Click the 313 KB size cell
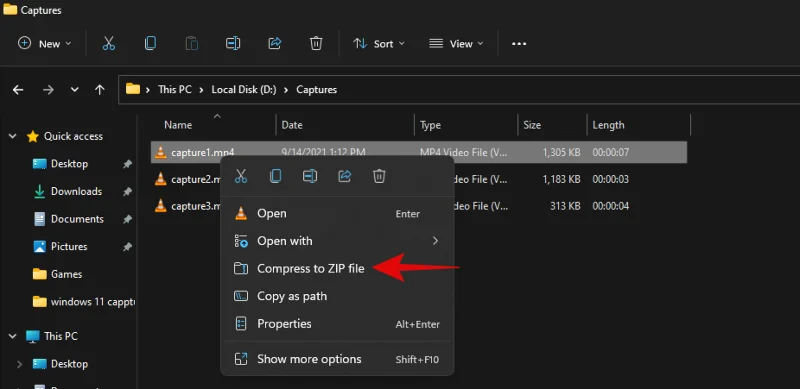 565,206
